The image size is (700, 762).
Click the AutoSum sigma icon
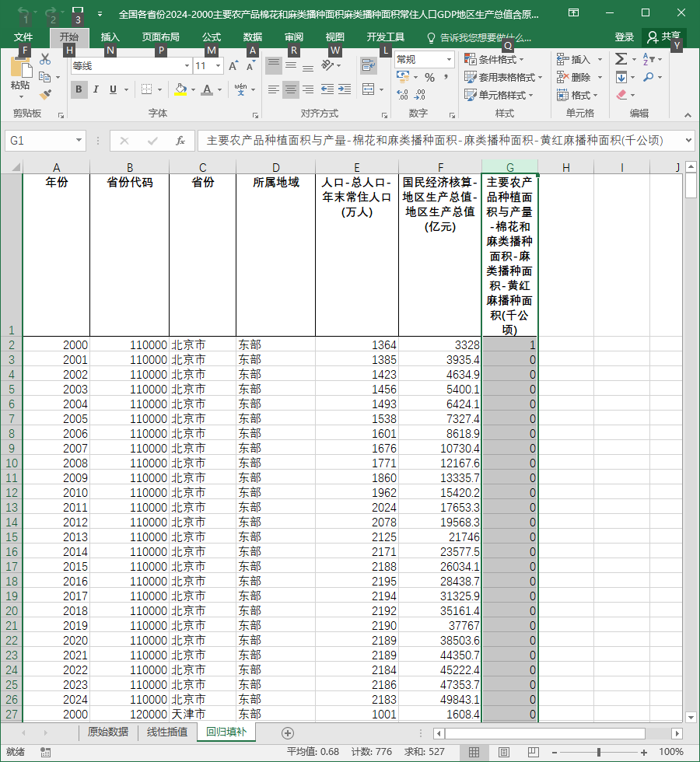[621, 59]
